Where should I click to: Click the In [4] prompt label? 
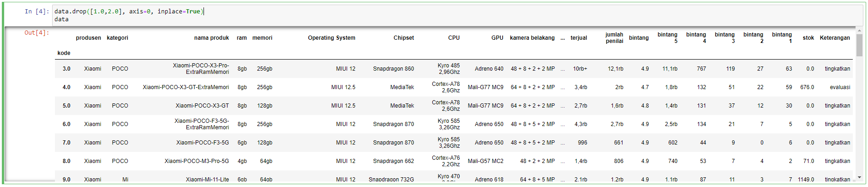tap(36, 12)
